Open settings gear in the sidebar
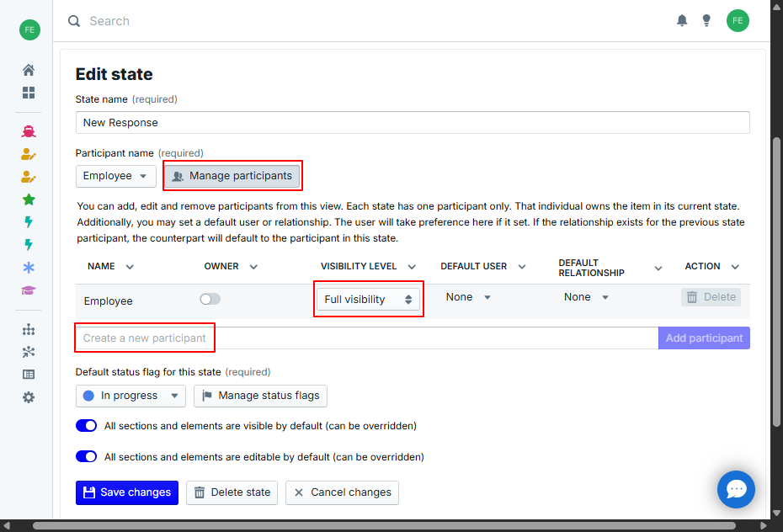The image size is (783, 532). 29,397
